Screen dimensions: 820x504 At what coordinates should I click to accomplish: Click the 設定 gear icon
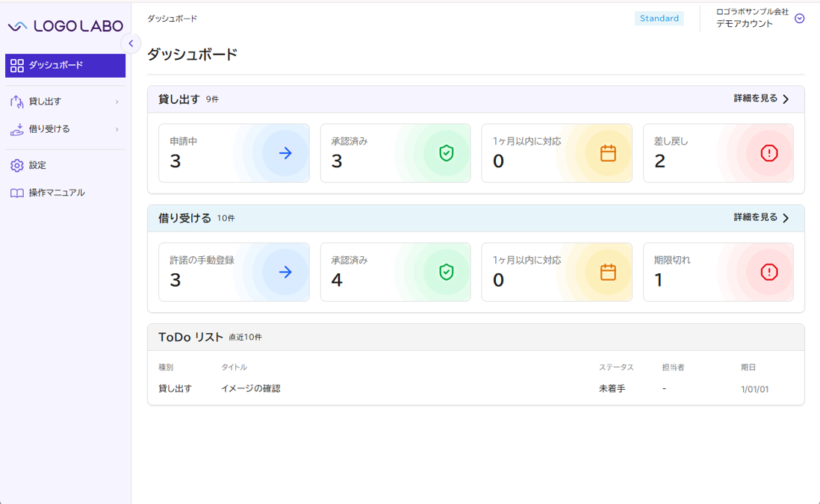[16, 165]
